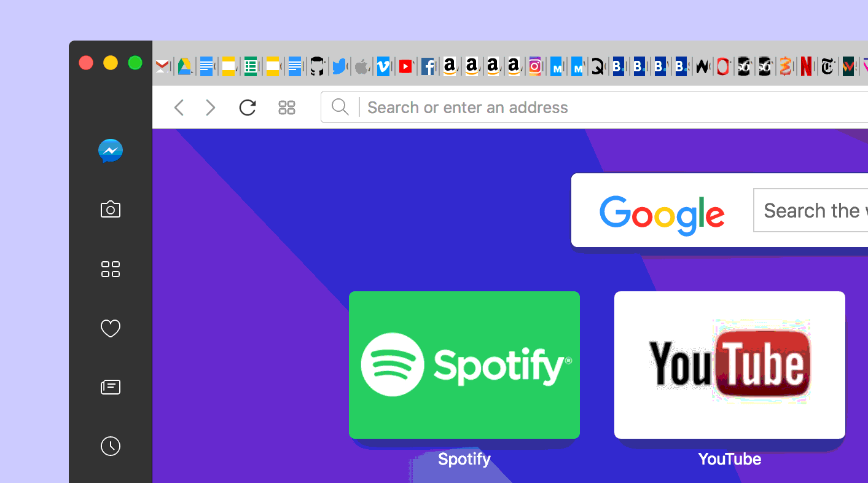Open the Netflix tab

[x=806, y=66]
